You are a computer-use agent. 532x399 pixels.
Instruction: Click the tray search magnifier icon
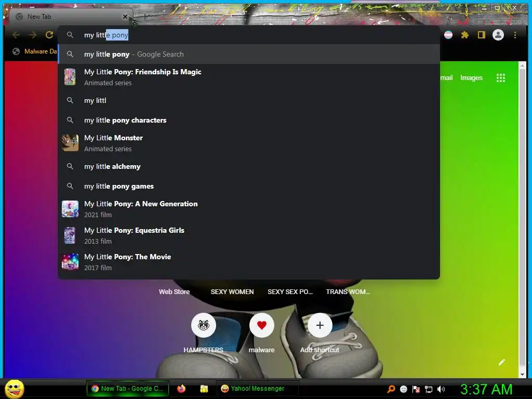point(391,389)
